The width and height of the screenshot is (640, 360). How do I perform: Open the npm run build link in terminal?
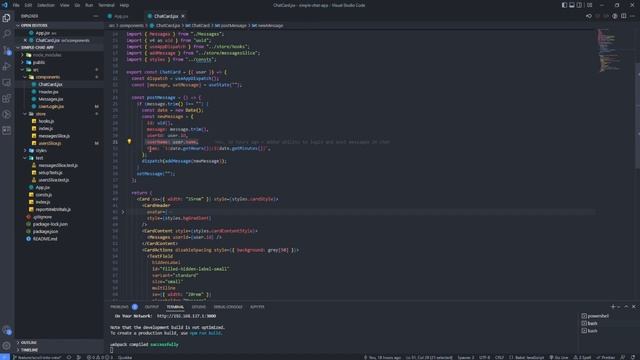[205, 333]
